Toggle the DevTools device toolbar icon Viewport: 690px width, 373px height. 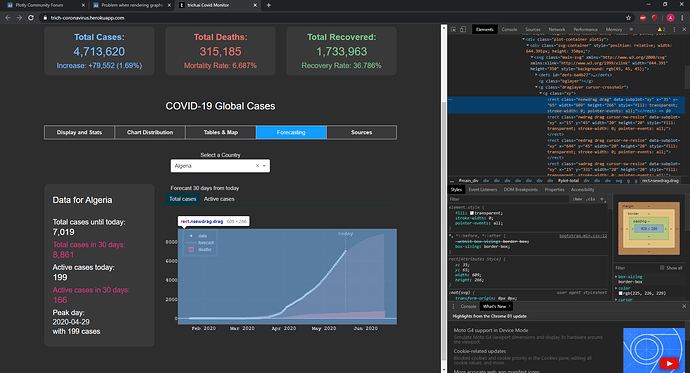(462, 29)
